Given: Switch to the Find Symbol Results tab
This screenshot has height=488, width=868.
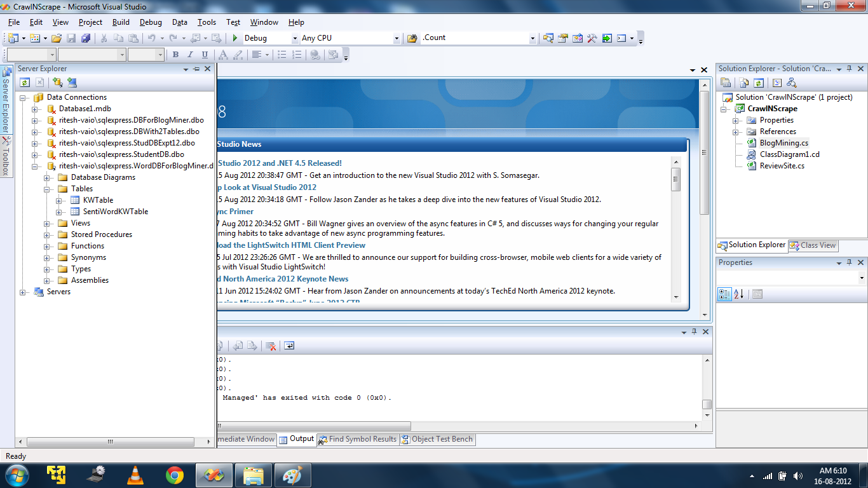Looking at the screenshot, I should (x=357, y=439).
